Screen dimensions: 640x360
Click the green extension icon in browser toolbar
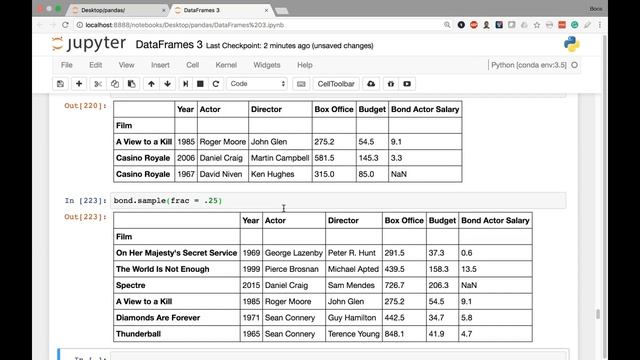coord(574,25)
